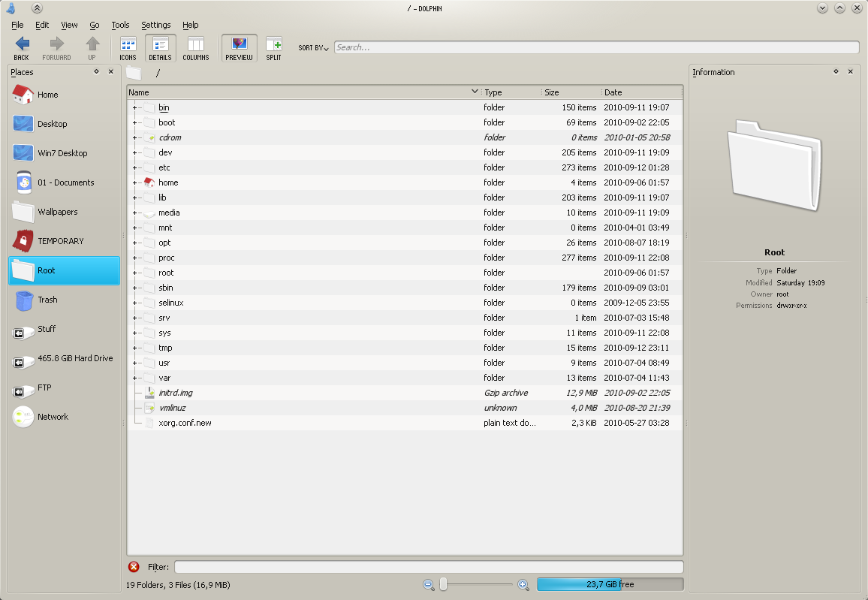Image resolution: width=868 pixels, height=600 pixels.
Task: Open Wallpapers place
Action: click(65, 212)
